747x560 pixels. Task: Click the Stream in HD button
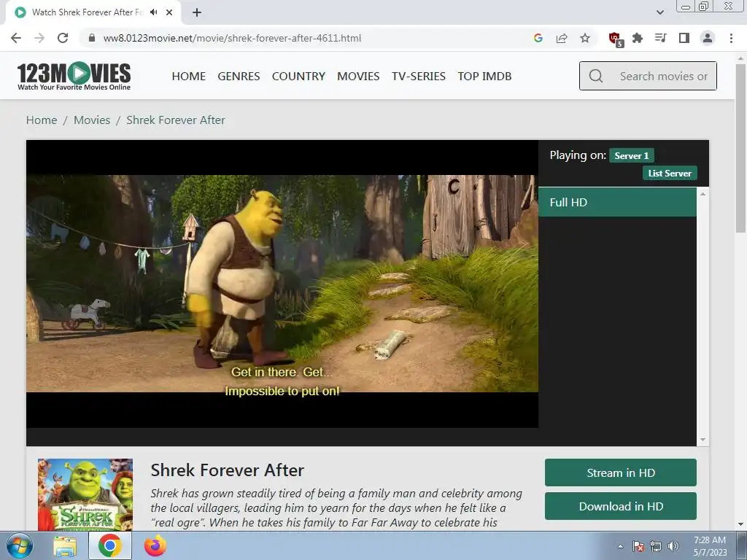(x=620, y=472)
